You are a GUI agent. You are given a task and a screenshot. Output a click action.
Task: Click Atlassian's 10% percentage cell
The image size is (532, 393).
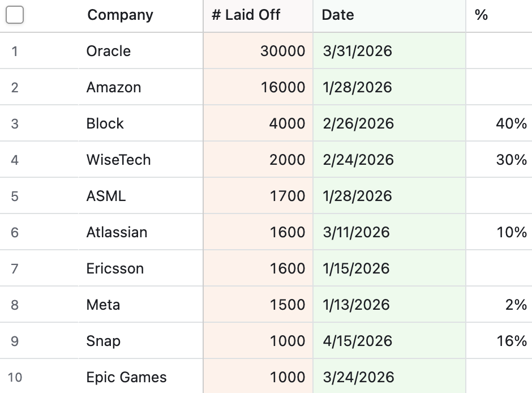tap(512, 232)
